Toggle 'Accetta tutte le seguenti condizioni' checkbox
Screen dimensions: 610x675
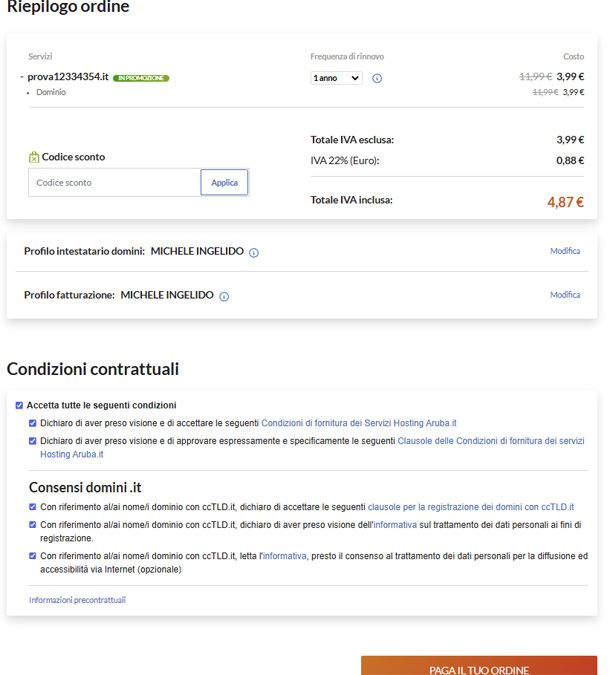[20, 405]
